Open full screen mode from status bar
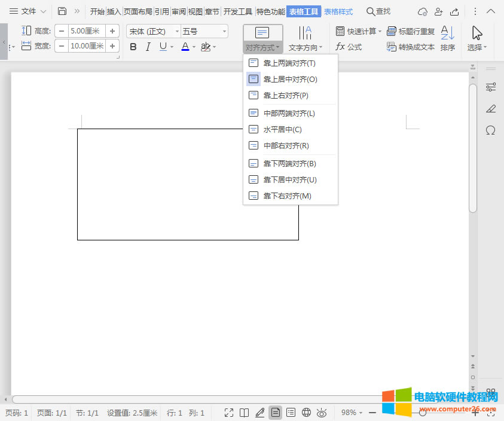Viewport: 504px width, 421px height. [228, 413]
